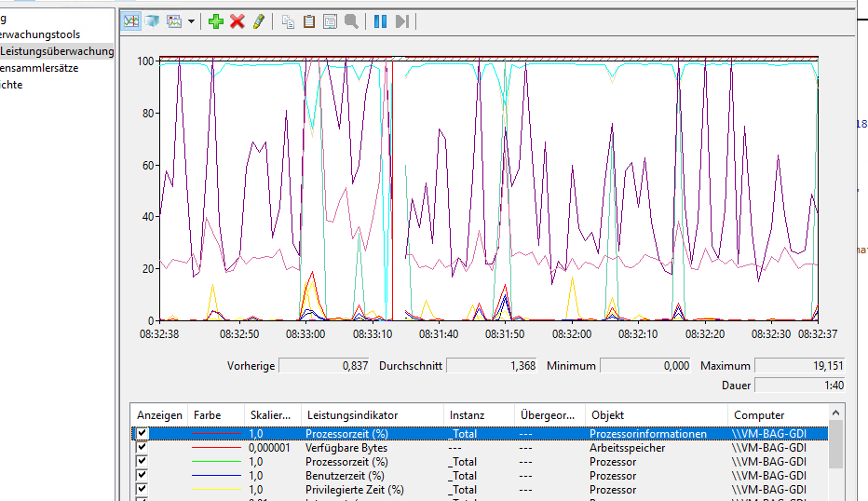Image resolution: width=868 pixels, height=501 pixels.
Task: Sort by the Computer column header
Action: (x=778, y=415)
